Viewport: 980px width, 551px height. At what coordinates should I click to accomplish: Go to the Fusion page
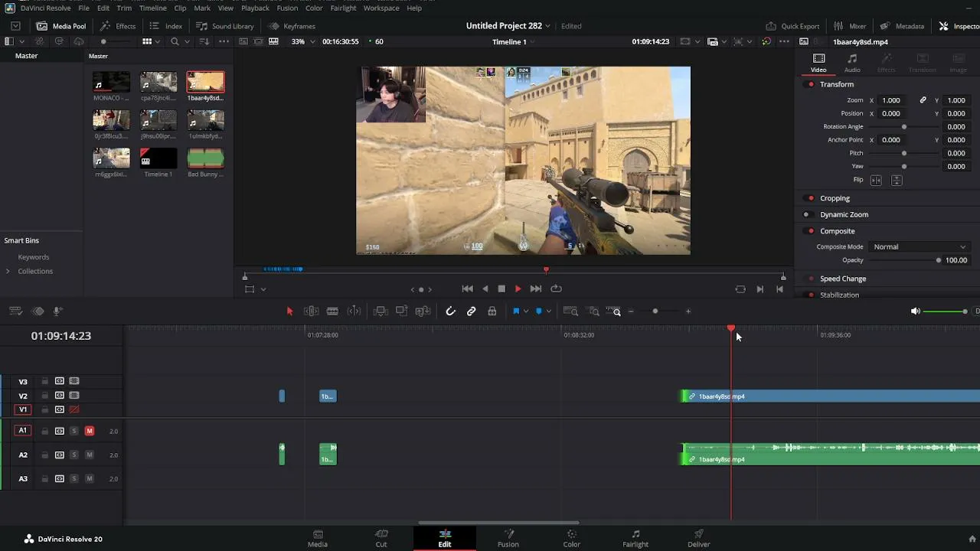pyautogui.click(x=508, y=538)
